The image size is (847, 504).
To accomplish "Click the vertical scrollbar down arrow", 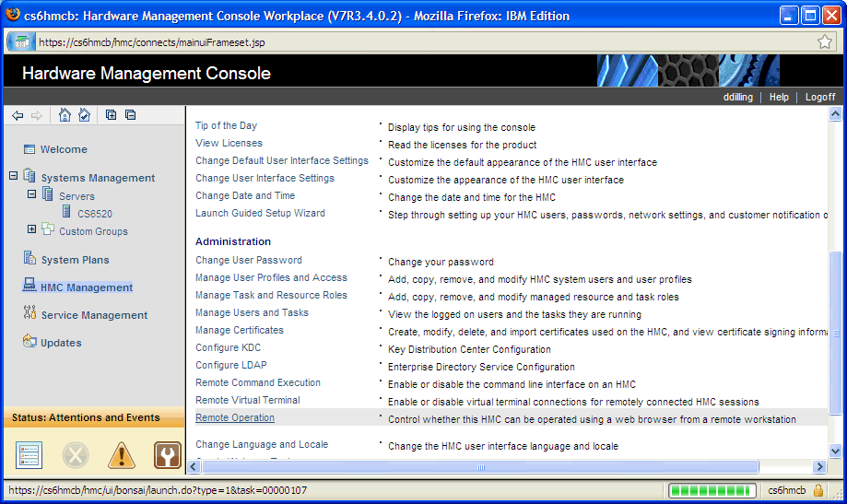I will (835, 451).
